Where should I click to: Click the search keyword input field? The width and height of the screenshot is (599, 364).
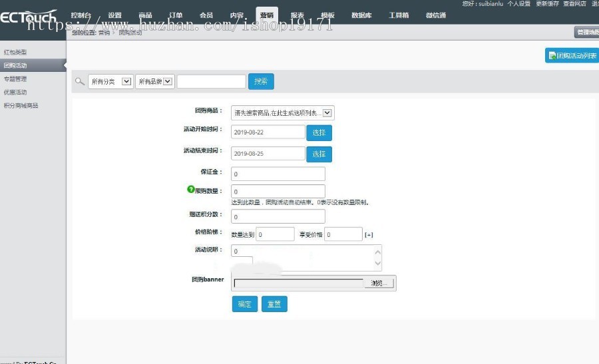(211, 81)
